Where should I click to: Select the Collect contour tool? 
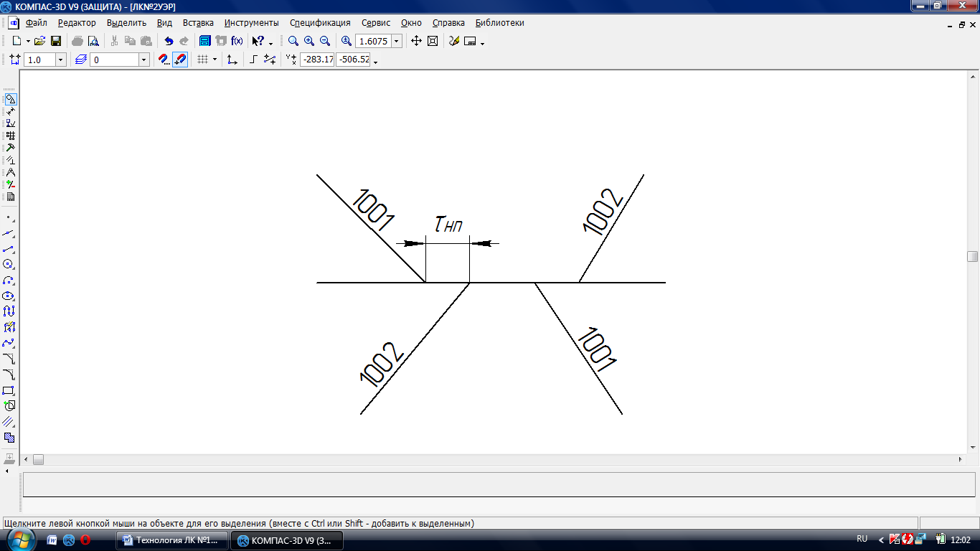[9, 406]
